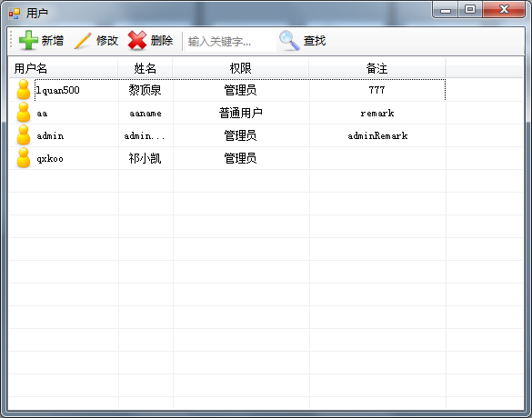This screenshot has height=418, width=532.
Task: Select the user icon beside qxkoo
Action: [24, 157]
